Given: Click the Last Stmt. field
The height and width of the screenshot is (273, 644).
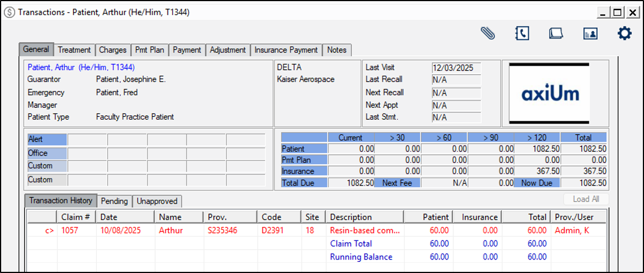Looking at the screenshot, I should (456, 117).
